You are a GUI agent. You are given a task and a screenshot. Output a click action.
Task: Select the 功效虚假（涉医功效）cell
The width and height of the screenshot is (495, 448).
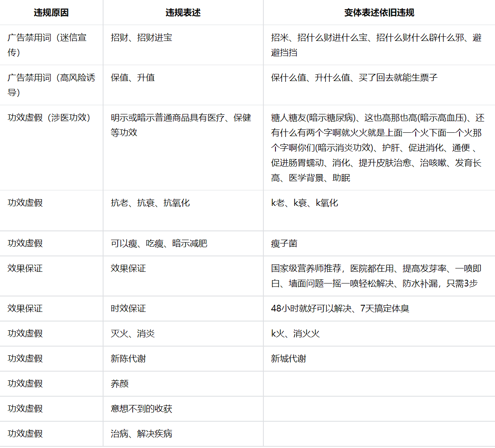coord(51,147)
